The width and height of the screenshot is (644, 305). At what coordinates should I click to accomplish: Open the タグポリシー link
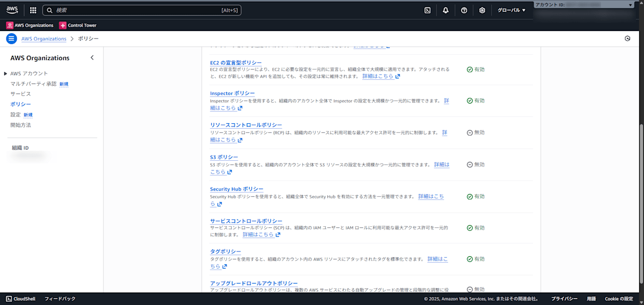(x=225, y=251)
